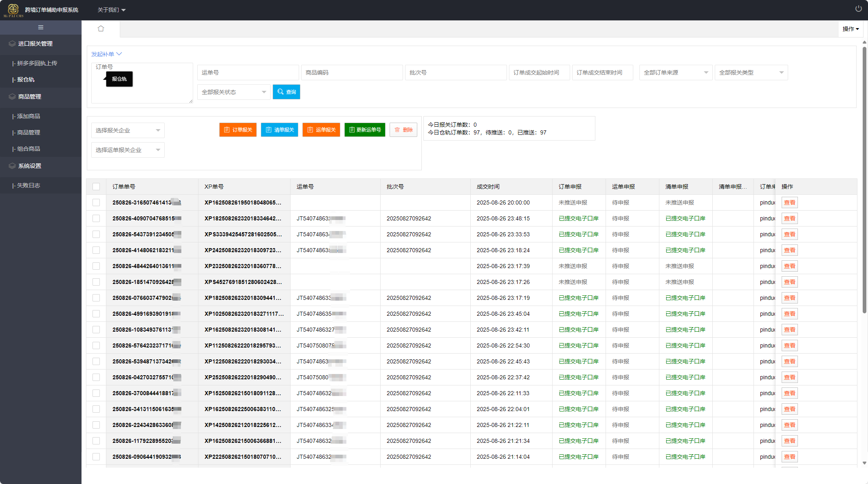Check the row checkbox for order 250826-4090704768515
The image size is (868, 484).
[x=96, y=218]
